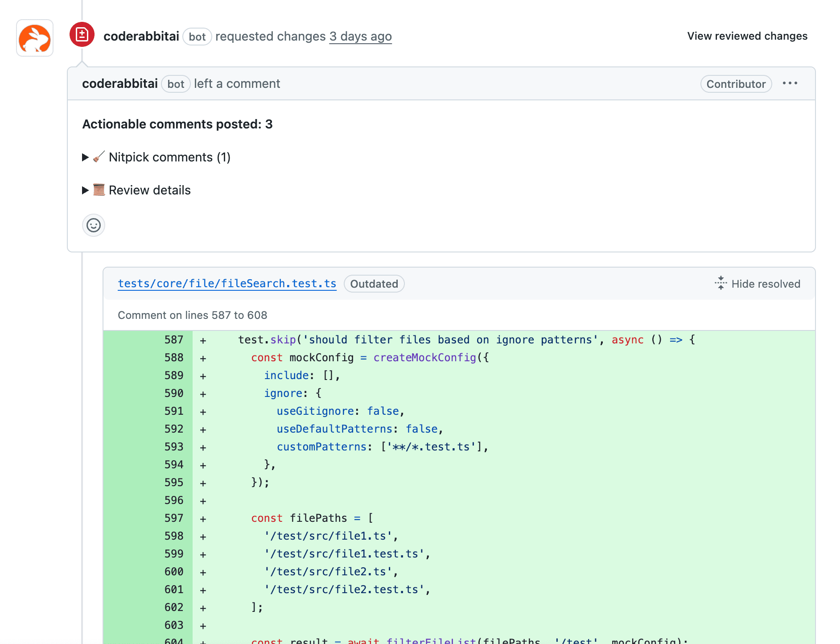The image size is (840, 644).
Task: Click the coderabbitai rabbit avatar
Action: [x=34, y=38]
